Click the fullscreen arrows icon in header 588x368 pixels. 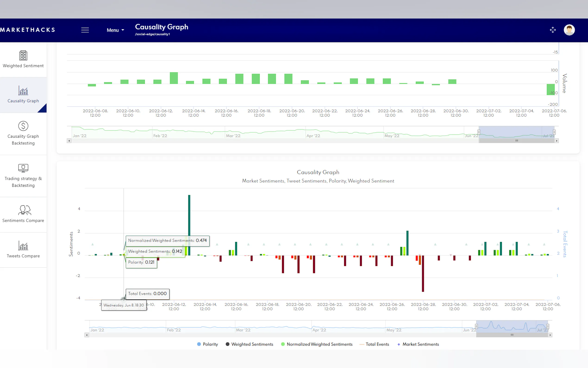(553, 30)
